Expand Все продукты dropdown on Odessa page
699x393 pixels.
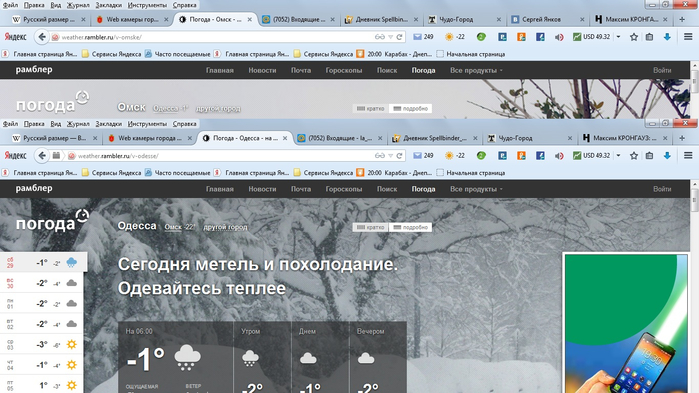[476, 189]
